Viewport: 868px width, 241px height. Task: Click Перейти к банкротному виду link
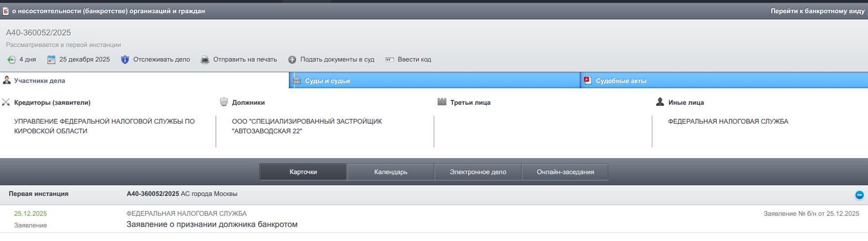pyautogui.click(x=817, y=11)
